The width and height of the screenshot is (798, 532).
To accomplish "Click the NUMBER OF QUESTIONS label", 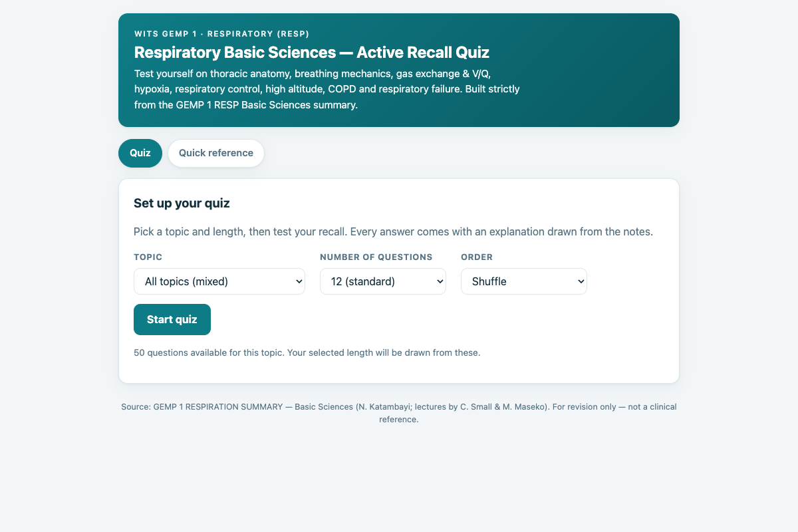I will point(376,257).
